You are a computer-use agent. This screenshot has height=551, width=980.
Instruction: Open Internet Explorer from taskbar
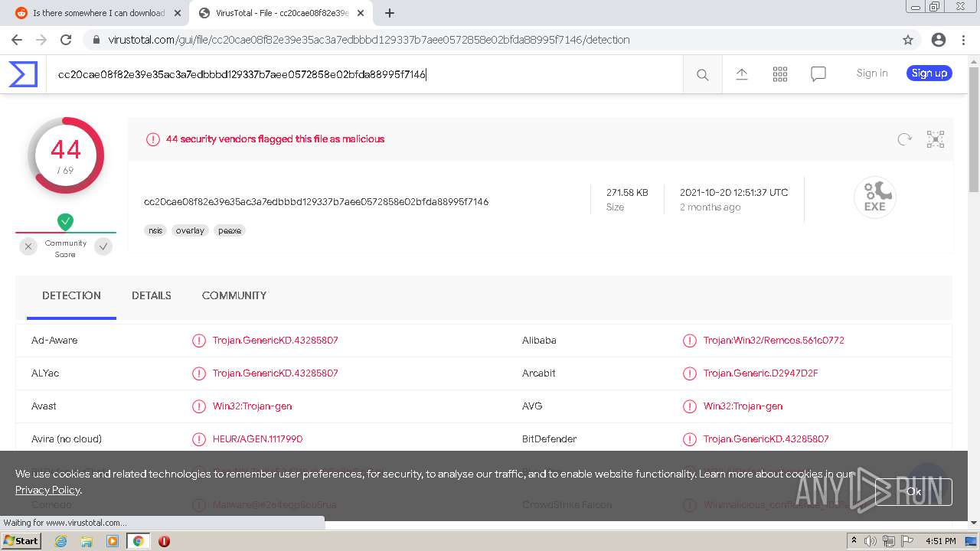60,541
